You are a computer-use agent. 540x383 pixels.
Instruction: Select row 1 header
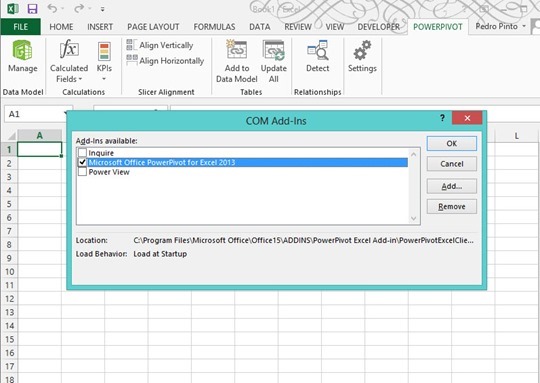point(9,149)
